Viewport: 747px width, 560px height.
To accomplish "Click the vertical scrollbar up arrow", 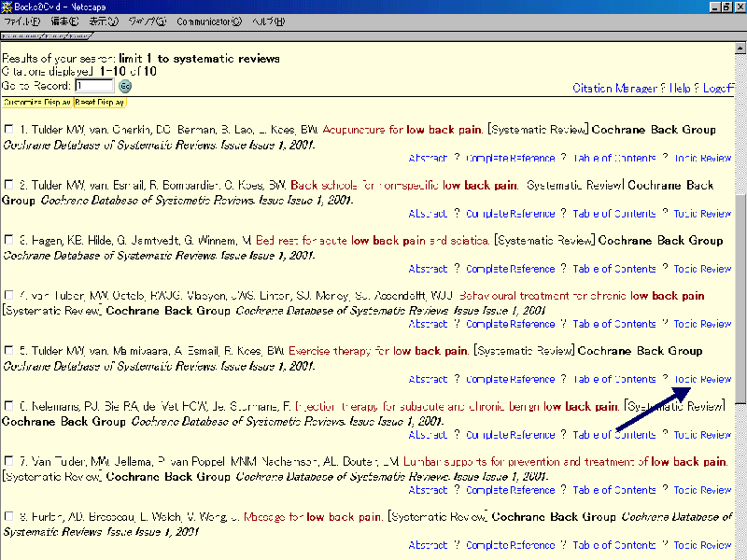I will [x=740, y=49].
